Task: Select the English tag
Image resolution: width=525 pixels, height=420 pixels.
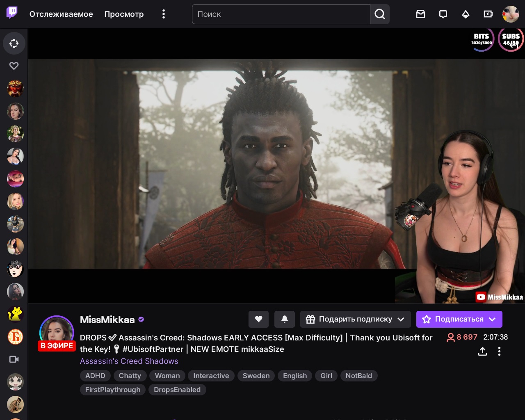Action: [x=295, y=376]
